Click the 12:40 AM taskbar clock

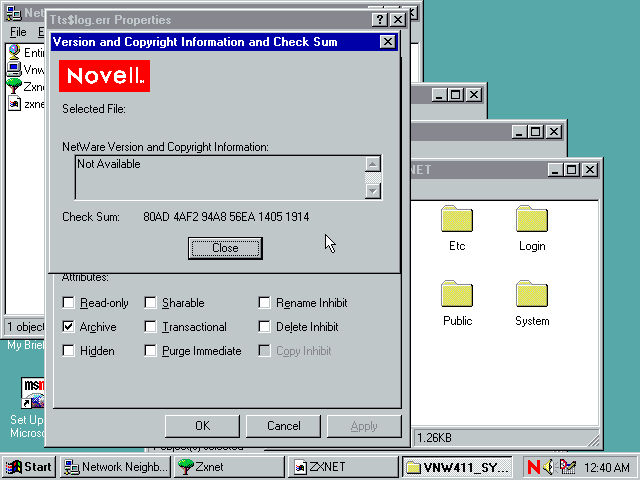coord(607,467)
